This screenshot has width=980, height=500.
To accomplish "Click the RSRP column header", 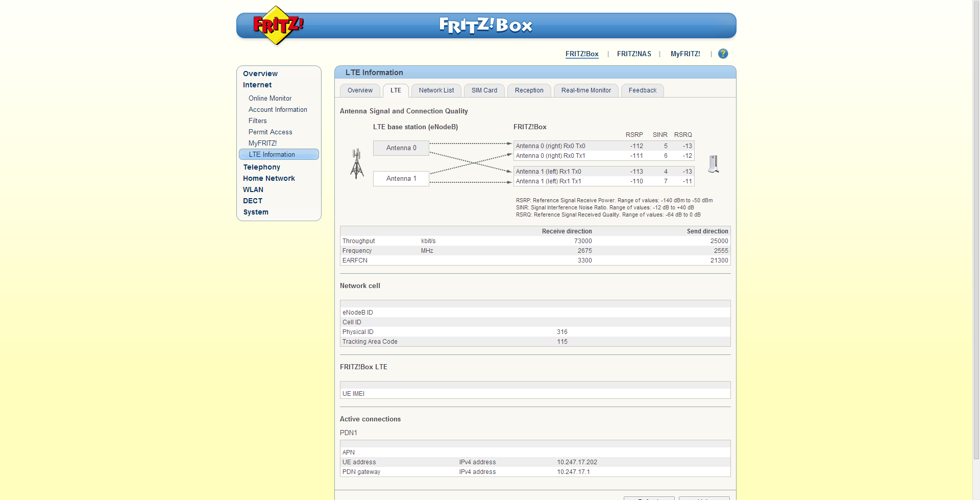I will point(634,135).
